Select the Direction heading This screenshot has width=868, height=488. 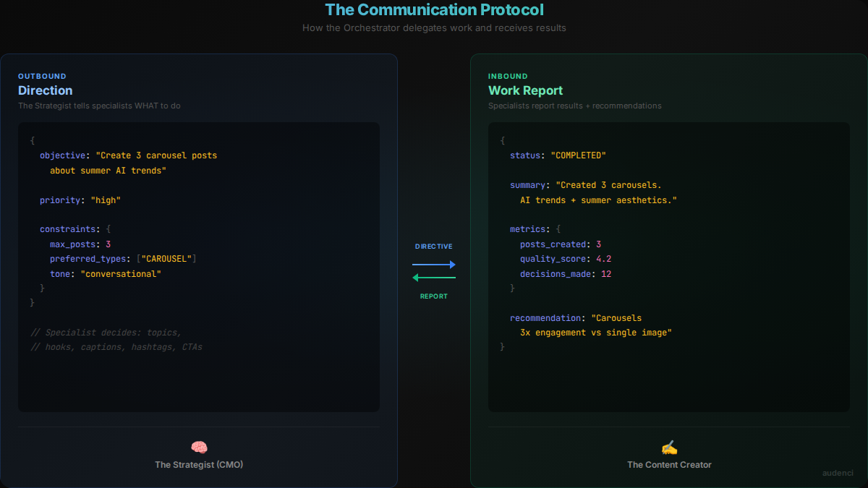tap(45, 90)
